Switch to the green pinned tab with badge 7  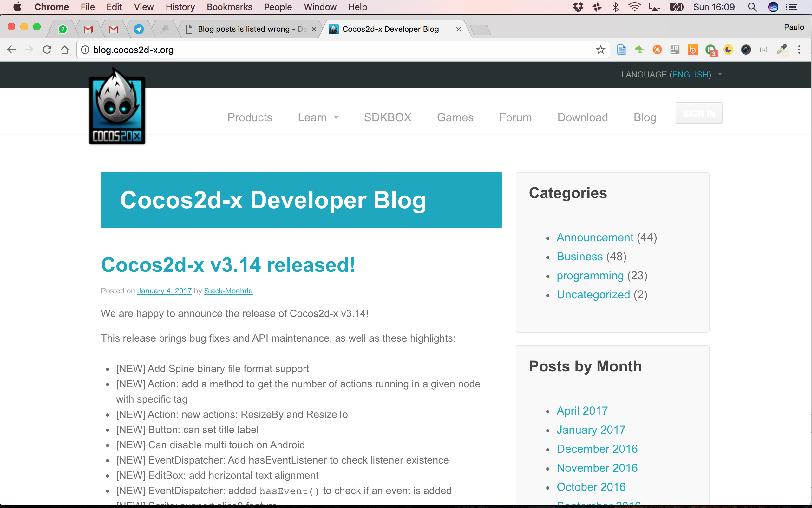click(x=62, y=29)
